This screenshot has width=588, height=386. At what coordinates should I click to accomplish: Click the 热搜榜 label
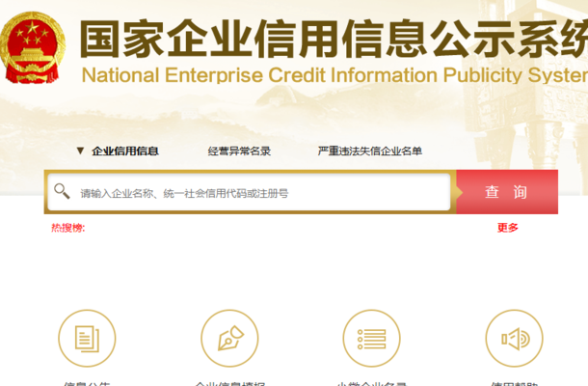click(68, 228)
